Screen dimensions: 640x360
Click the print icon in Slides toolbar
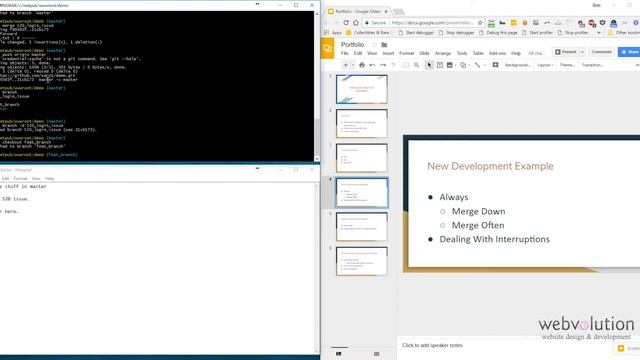362,65
